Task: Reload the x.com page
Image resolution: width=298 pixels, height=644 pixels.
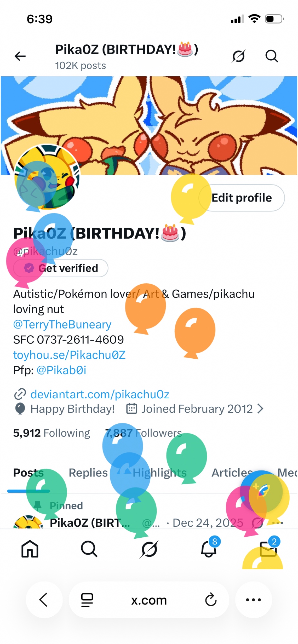Action: tap(211, 600)
